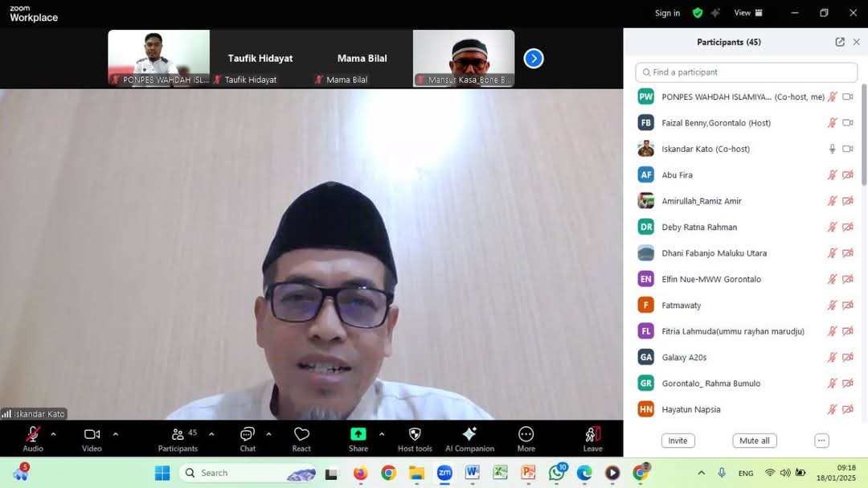Open Host tools shield icon

415,435
